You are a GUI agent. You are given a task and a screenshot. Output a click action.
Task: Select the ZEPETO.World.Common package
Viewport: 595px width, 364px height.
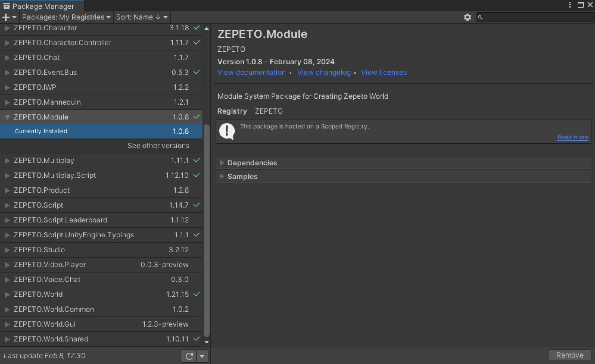point(101,309)
